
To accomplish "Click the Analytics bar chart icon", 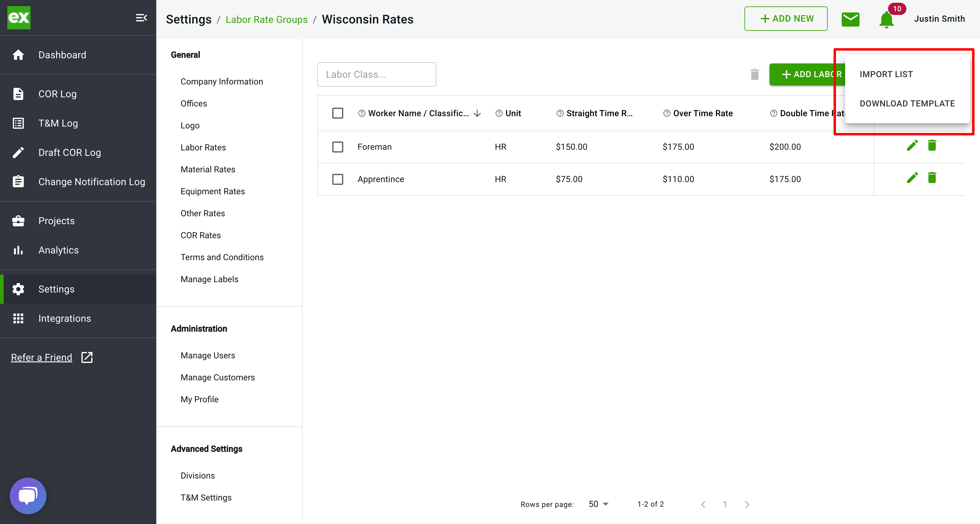I will [18, 250].
